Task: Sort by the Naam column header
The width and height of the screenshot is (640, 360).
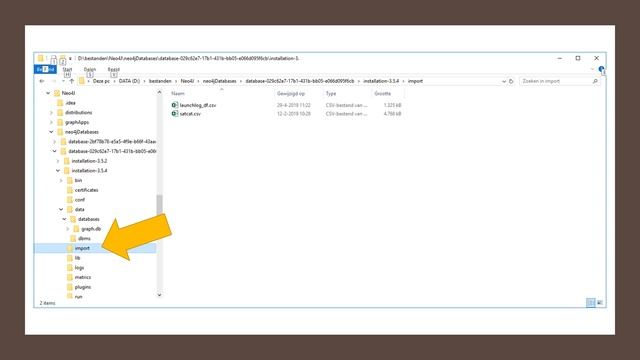Action: click(178, 93)
